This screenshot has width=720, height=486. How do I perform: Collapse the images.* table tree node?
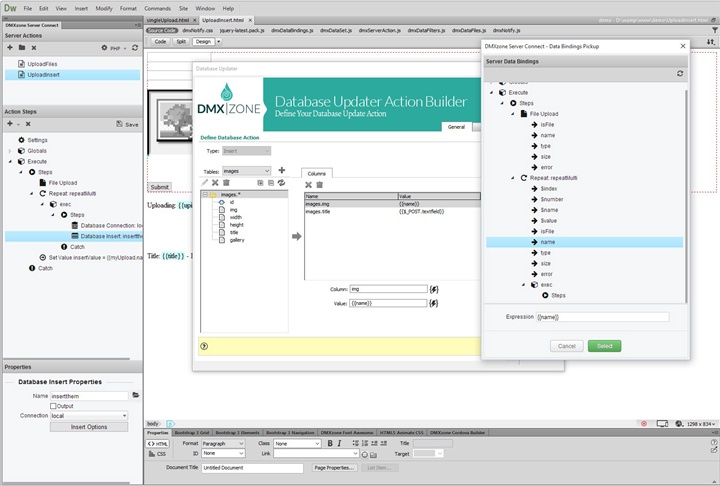pos(205,195)
